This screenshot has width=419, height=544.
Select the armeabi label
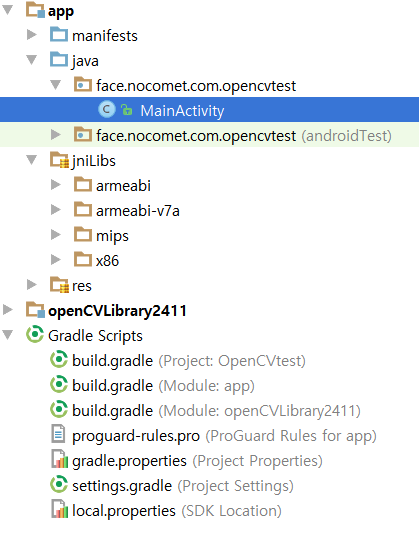[x=123, y=186]
